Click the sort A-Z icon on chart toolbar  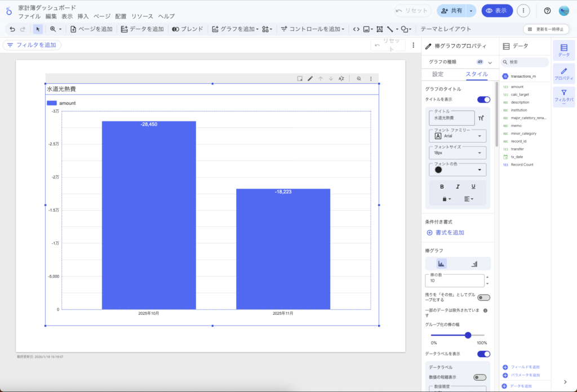(341, 79)
